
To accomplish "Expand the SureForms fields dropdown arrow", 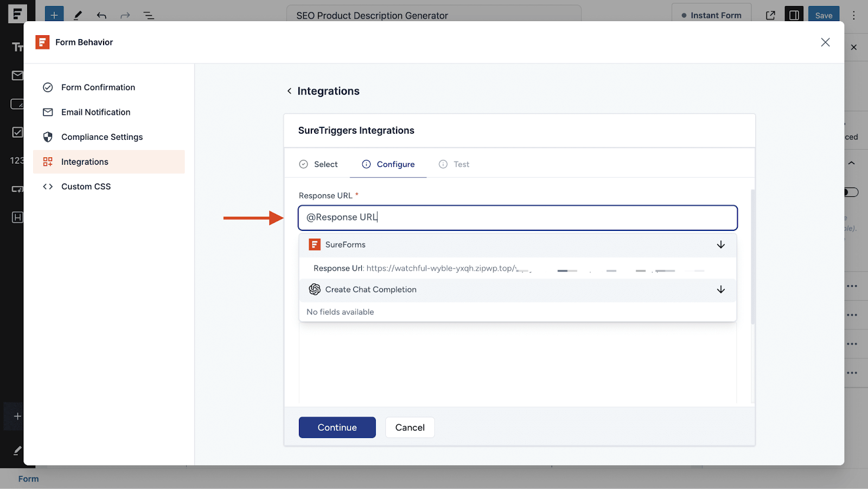I will point(720,244).
